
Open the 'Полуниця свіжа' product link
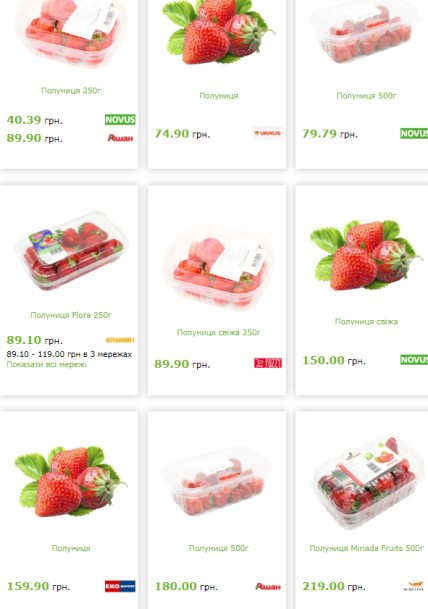[x=366, y=322]
